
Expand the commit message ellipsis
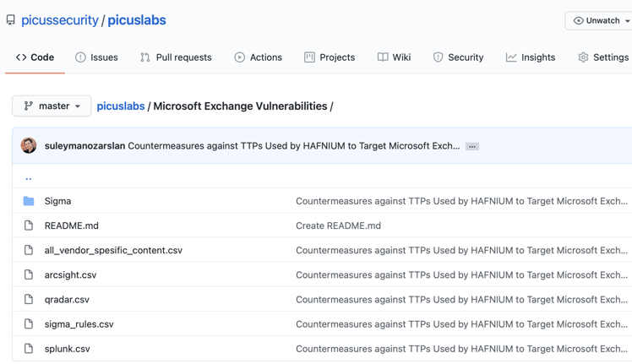[x=472, y=146]
